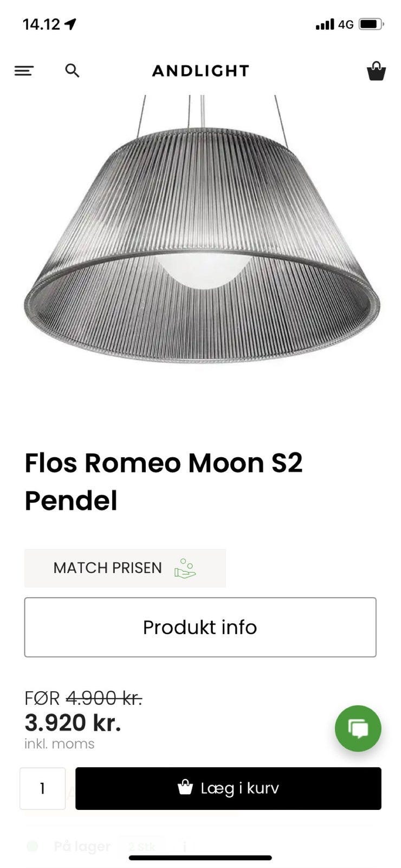View the Romeo Moon pendant product image
Viewport: 401px width, 868px height.
click(202, 239)
